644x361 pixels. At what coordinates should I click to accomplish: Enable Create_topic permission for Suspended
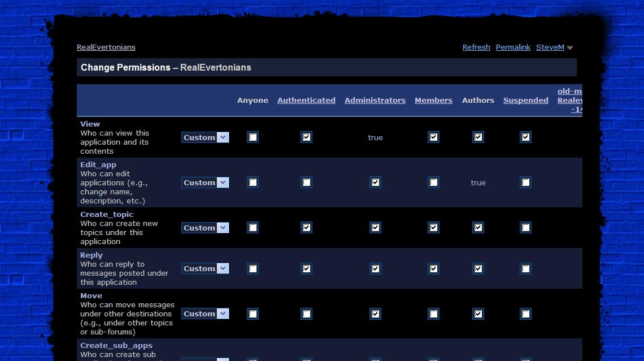pyautogui.click(x=525, y=228)
